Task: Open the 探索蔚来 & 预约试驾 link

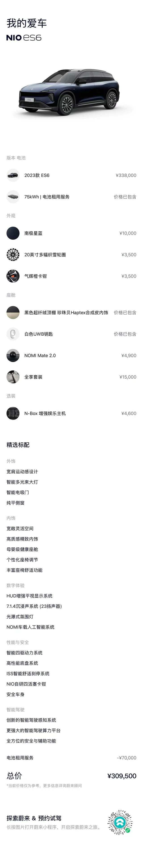Action: coord(34,818)
